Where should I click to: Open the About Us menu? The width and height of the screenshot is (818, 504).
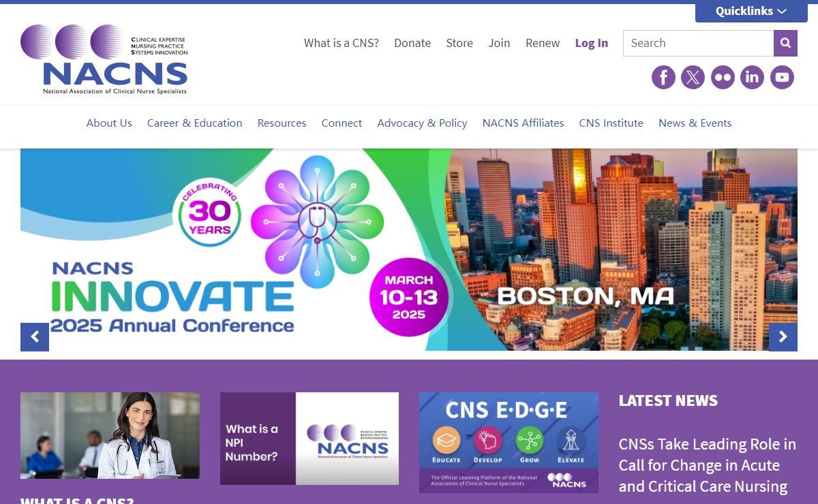pyautogui.click(x=109, y=123)
